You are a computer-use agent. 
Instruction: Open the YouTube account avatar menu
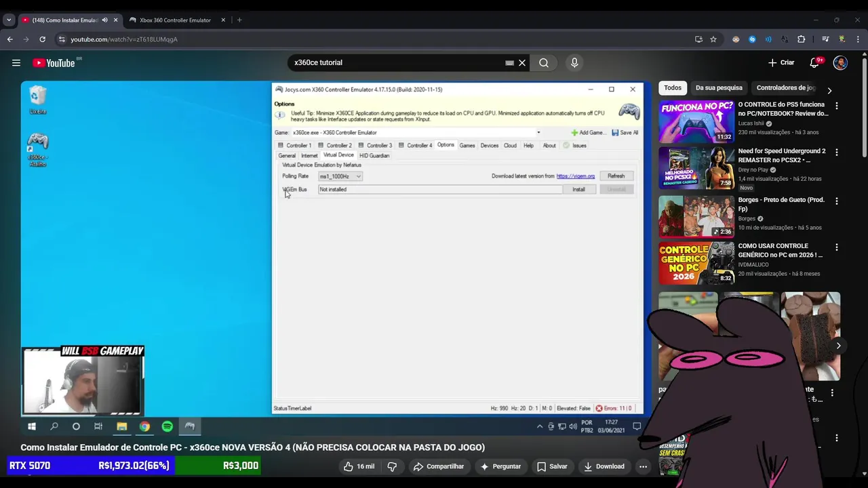pos(840,63)
